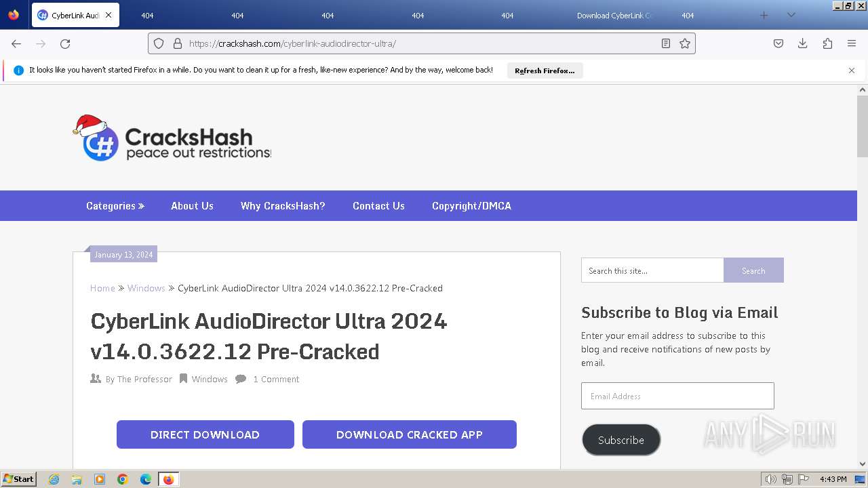Dismiss the refresh Firefox notification bar
868x488 pixels.
[x=852, y=70]
